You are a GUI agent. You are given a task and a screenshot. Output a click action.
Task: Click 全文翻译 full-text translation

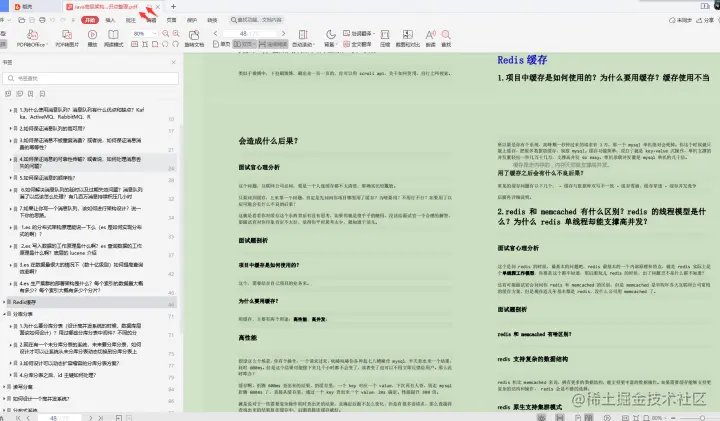[357, 45]
